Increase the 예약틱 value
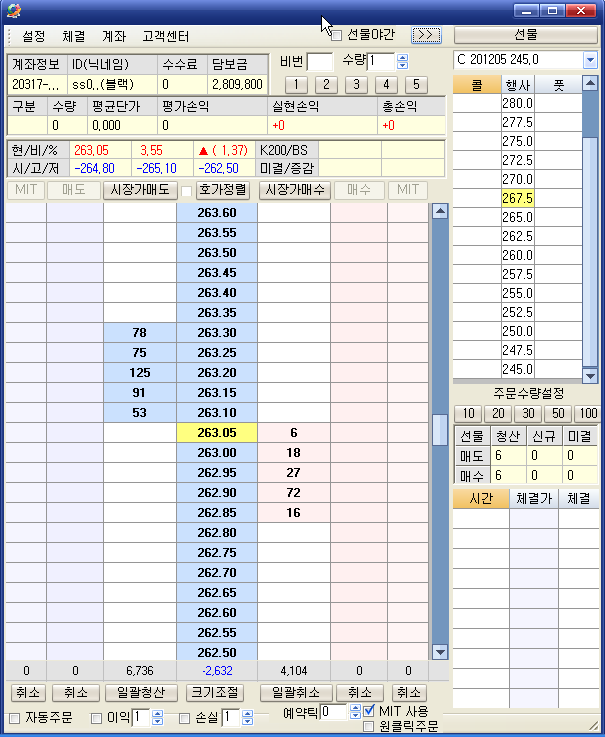This screenshot has width=605, height=737. (356, 708)
